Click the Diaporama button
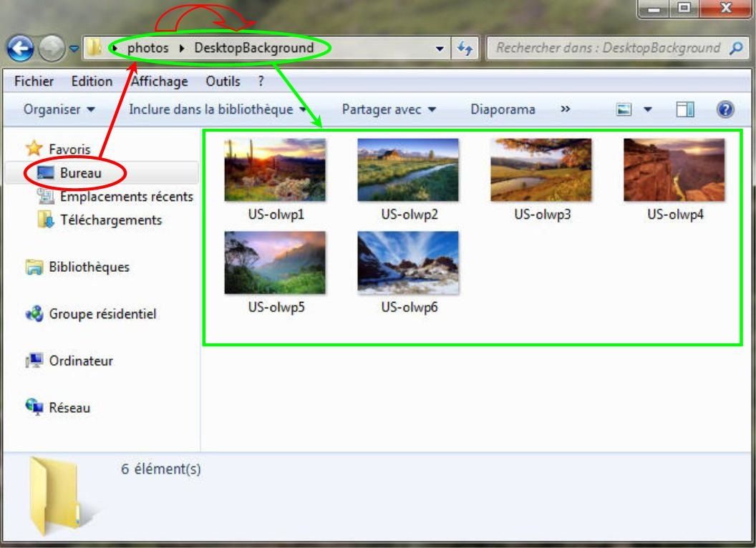This screenshot has height=548, width=756. pyautogui.click(x=503, y=109)
